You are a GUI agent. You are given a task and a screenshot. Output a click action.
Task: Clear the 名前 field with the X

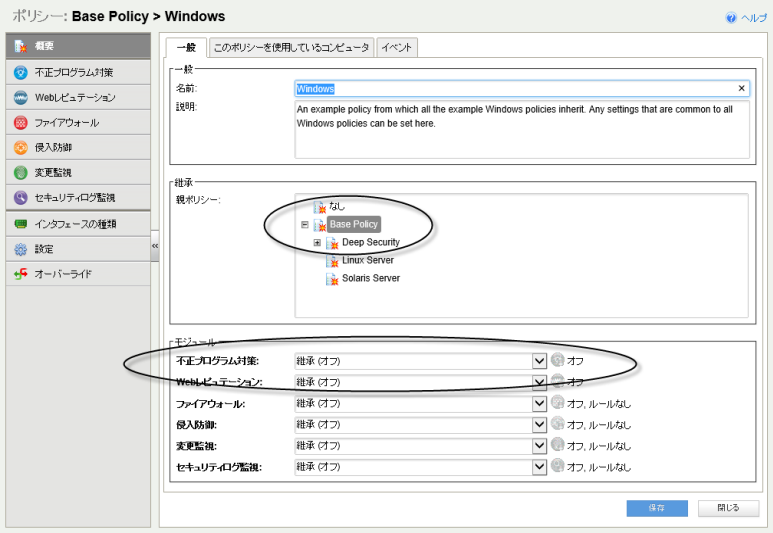click(741, 88)
